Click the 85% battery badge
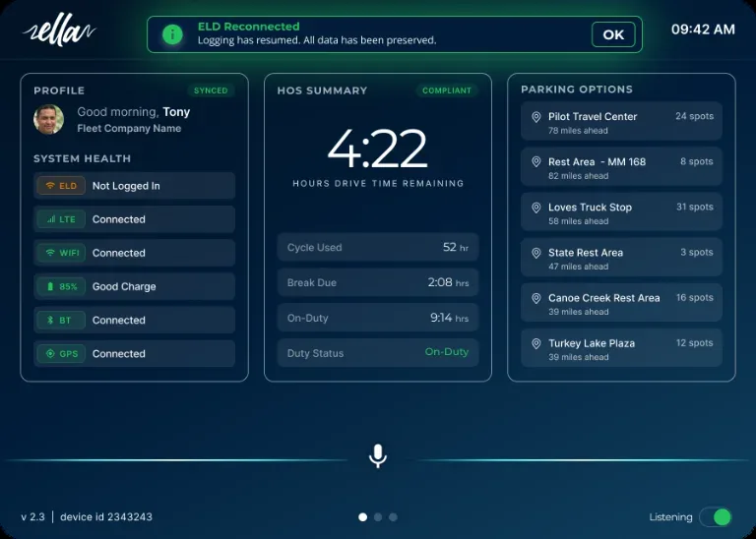 61,286
